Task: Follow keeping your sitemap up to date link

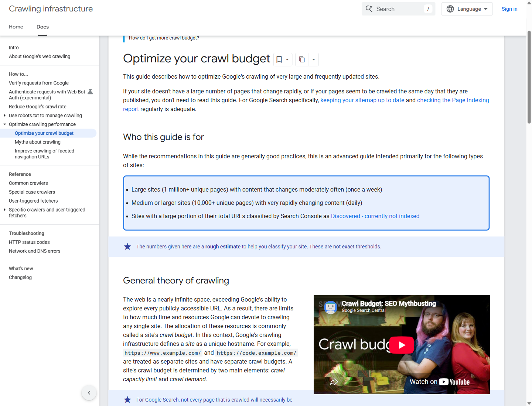Action: (362, 100)
